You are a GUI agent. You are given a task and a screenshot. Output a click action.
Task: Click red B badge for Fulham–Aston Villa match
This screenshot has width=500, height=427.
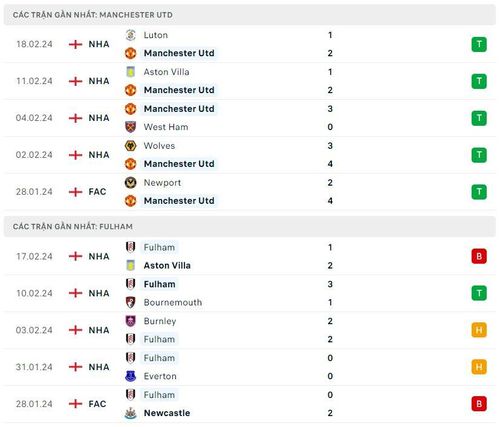click(x=479, y=256)
